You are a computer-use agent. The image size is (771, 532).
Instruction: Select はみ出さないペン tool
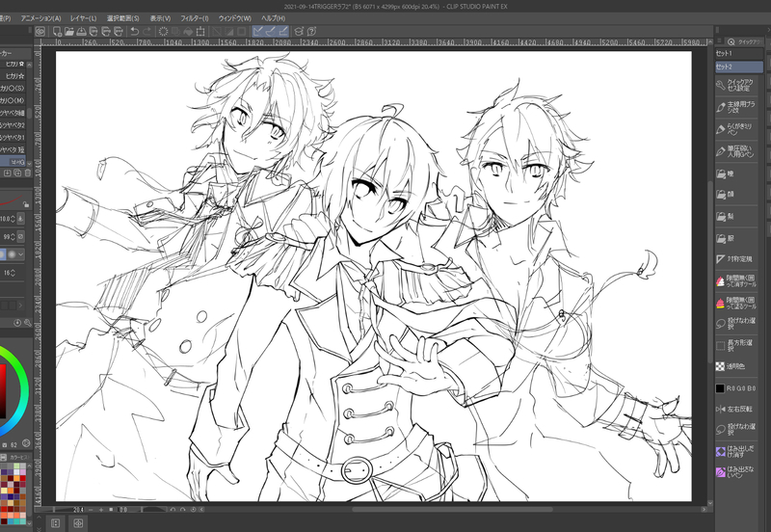736,472
